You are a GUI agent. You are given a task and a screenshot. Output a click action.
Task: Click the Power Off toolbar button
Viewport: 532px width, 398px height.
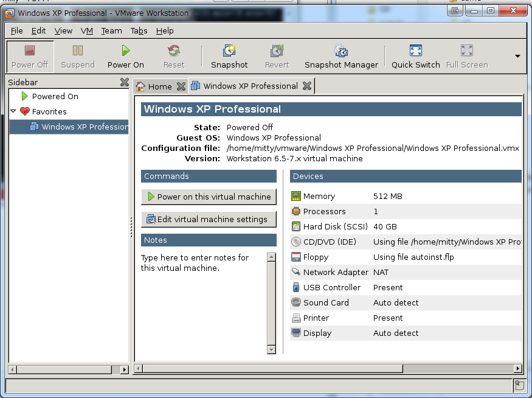30,57
